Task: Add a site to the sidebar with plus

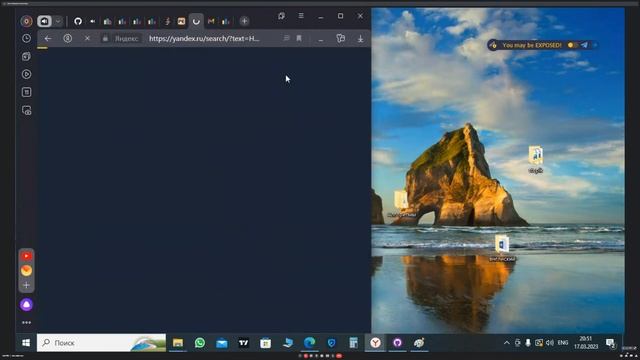Action: point(27,285)
